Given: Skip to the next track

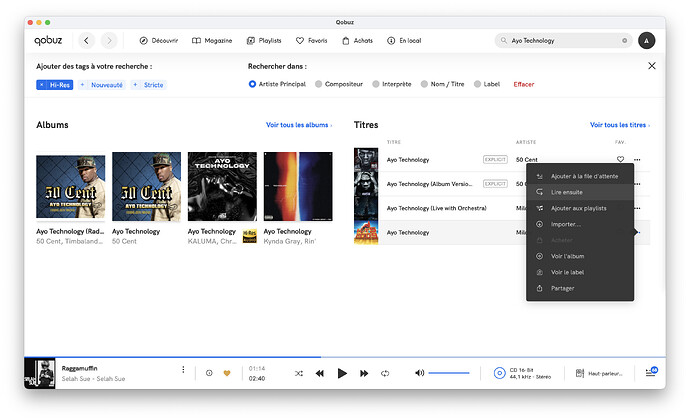Looking at the screenshot, I should click(x=364, y=373).
